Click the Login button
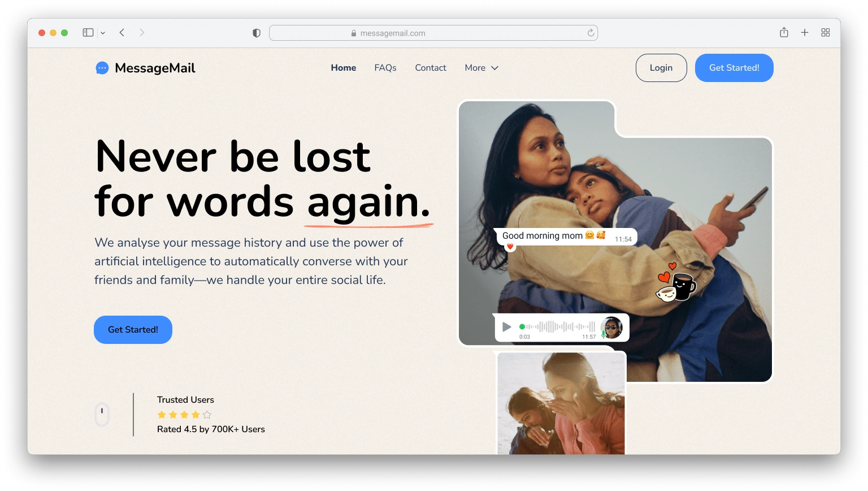The width and height of the screenshot is (868, 491). (x=661, y=68)
